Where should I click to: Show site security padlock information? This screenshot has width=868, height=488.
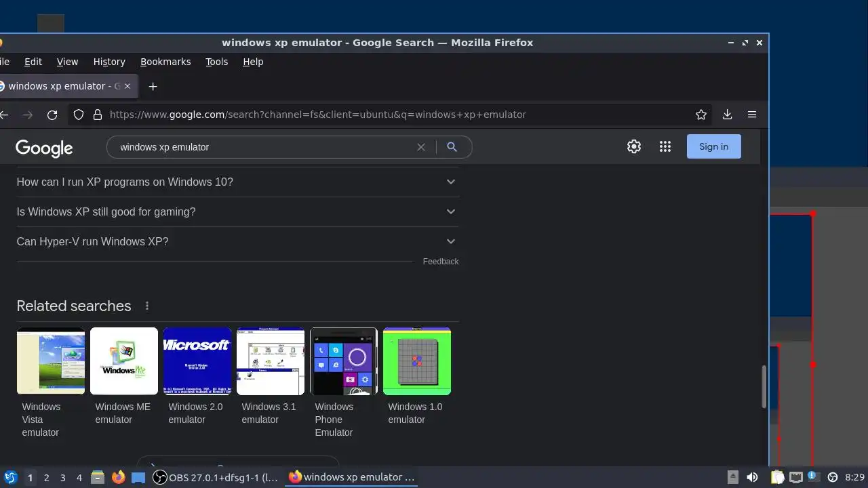click(x=97, y=115)
